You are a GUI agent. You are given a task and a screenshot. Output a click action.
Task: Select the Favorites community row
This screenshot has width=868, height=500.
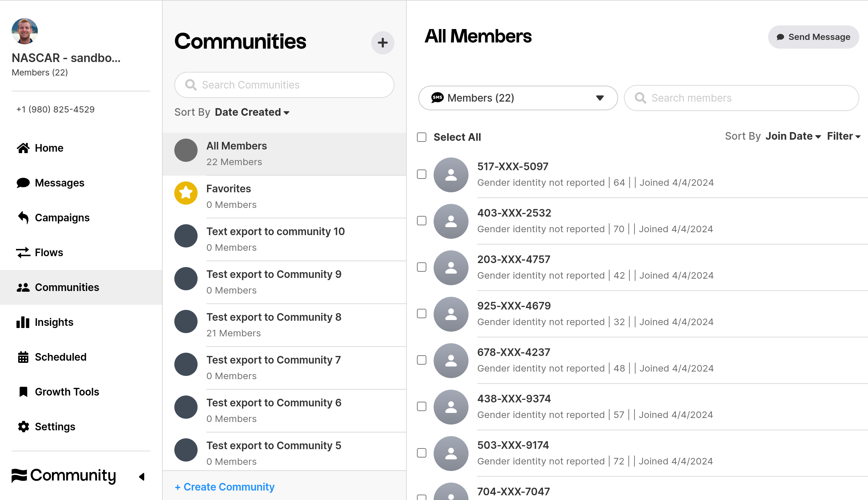click(x=284, y=197)
